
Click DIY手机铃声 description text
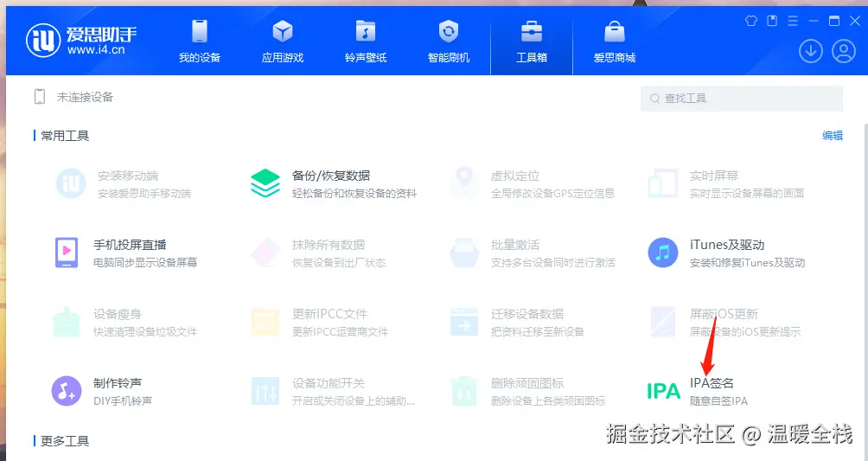[123, 400]
